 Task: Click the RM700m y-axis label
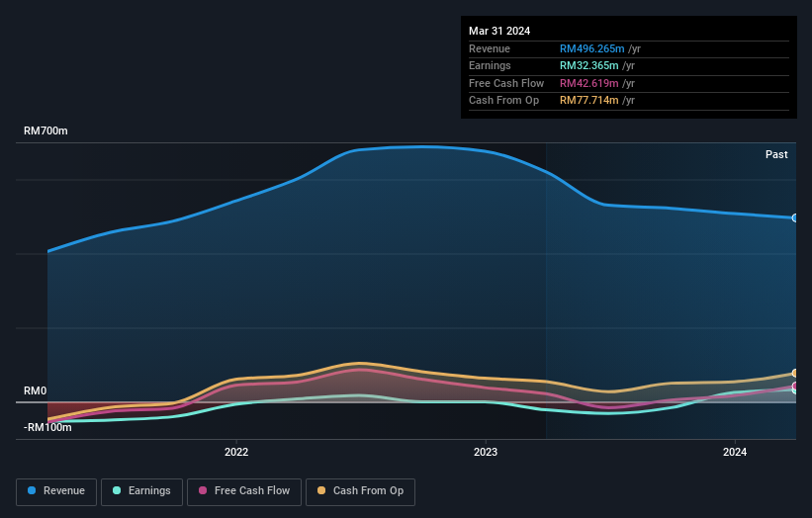point(45,130)
